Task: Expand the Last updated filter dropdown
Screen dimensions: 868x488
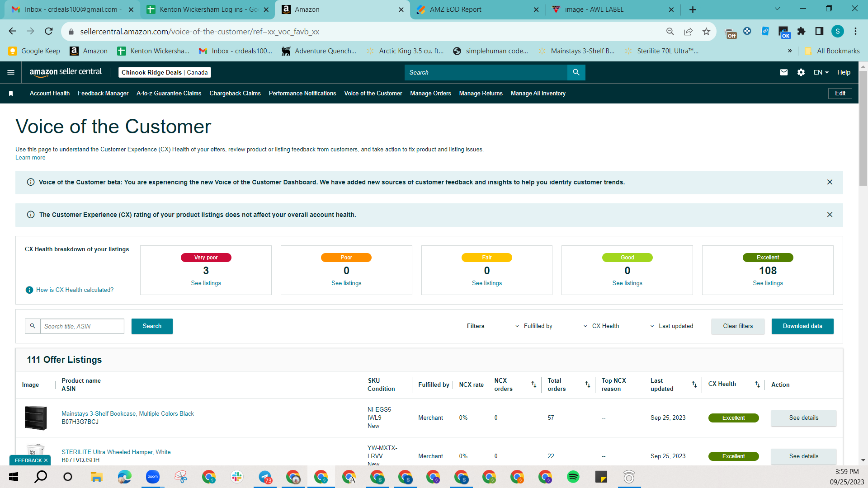Action: pyautogui.click(x=671, y=326)
